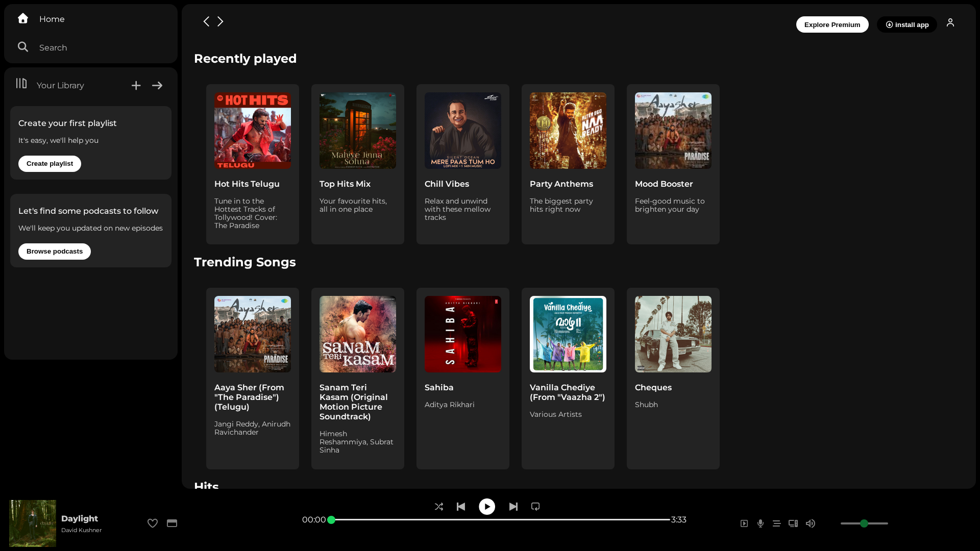Click the song progress bar
This screenshot has height=551, width=980.
click(x=500, y=520)
